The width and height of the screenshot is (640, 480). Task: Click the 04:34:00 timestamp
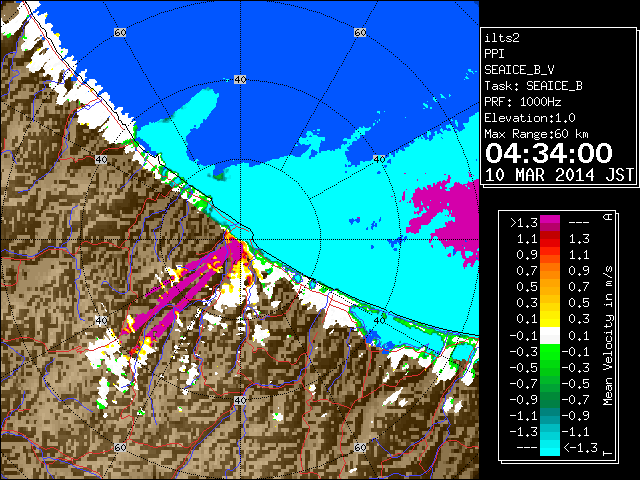pos(549,153)
